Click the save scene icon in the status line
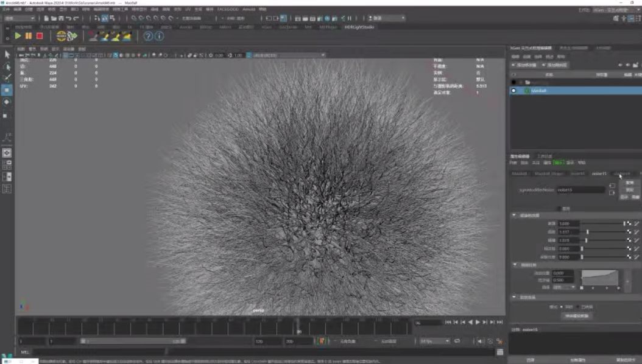Image resolution: width=642 pixels, height=364 pixels. 61,18
